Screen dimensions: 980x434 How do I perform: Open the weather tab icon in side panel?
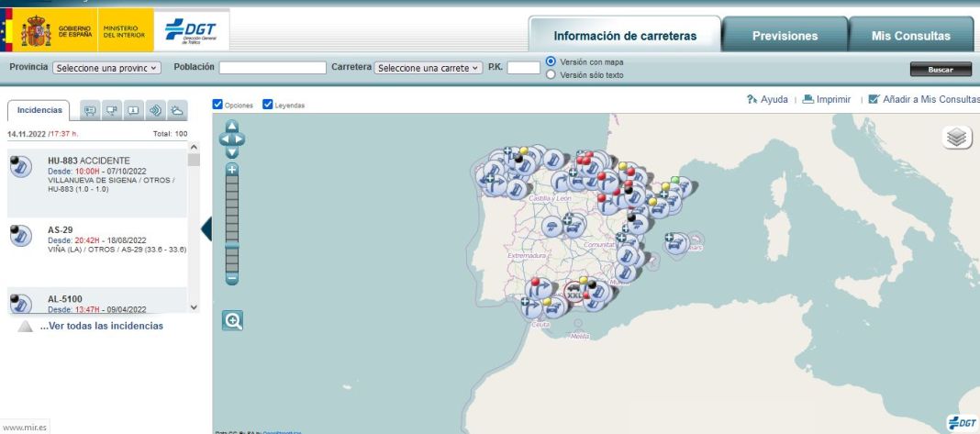click(176, 110)
